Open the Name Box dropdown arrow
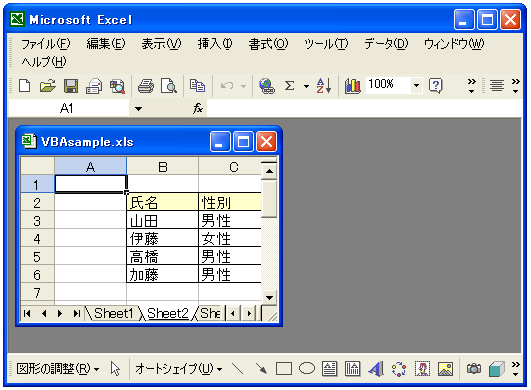Viewport: 531px width, 390px height. [x=138, y=109]
